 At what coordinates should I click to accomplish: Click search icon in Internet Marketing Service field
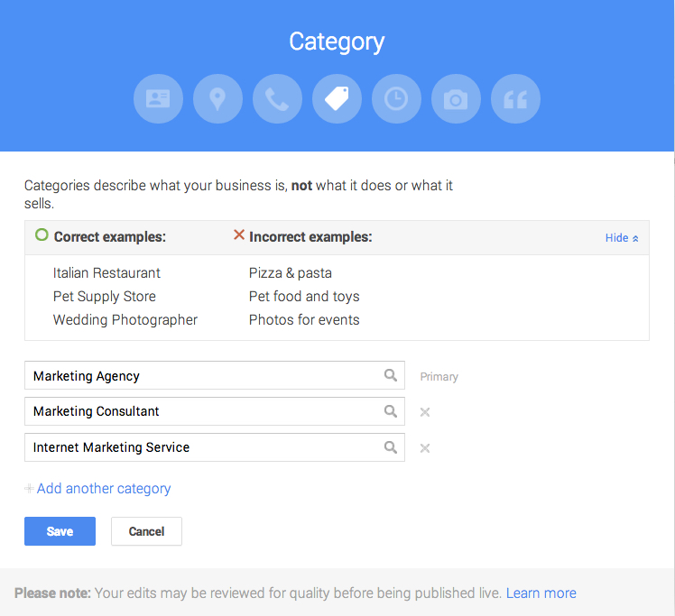click(x=391, y=447)
